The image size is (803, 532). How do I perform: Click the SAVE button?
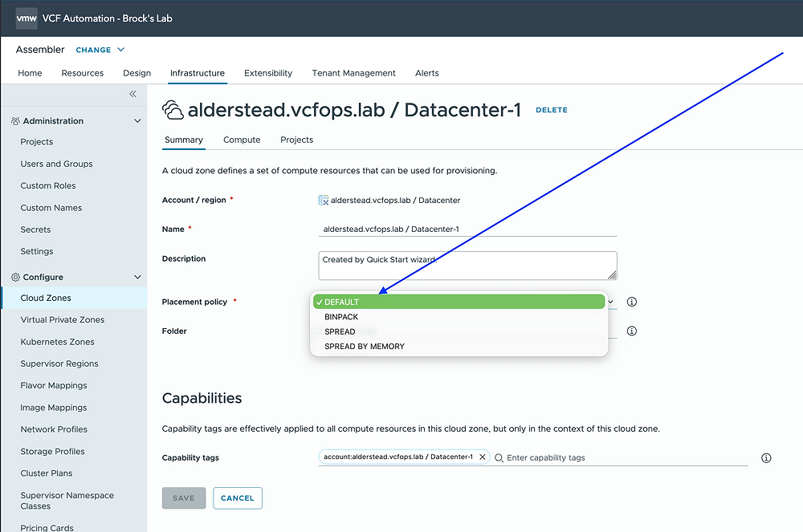point(184,498)
